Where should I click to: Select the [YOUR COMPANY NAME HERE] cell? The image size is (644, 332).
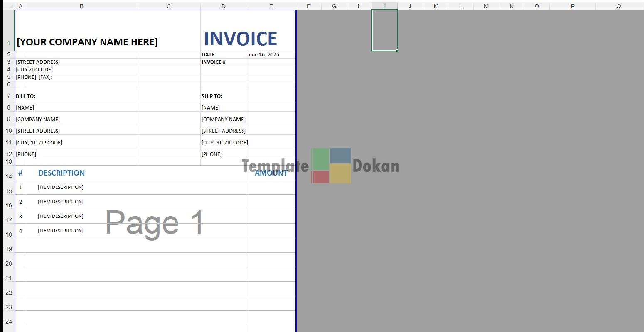pos(87,42)
